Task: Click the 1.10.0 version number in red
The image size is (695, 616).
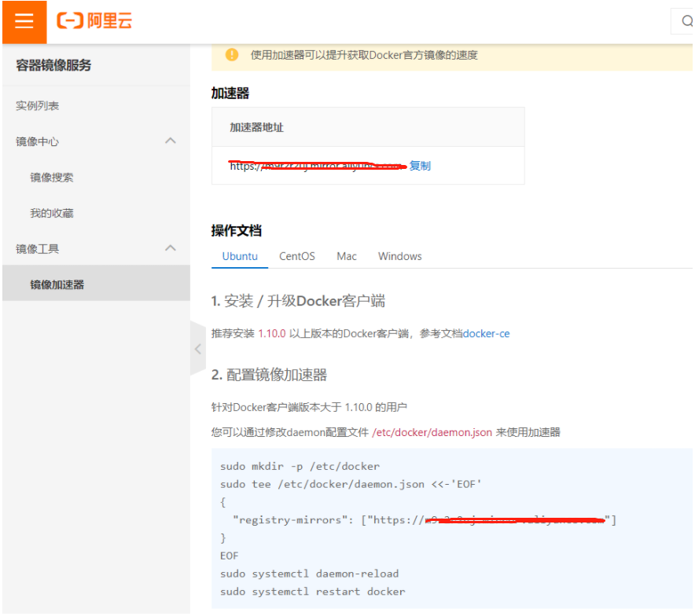Action: (x=272, y=333)
